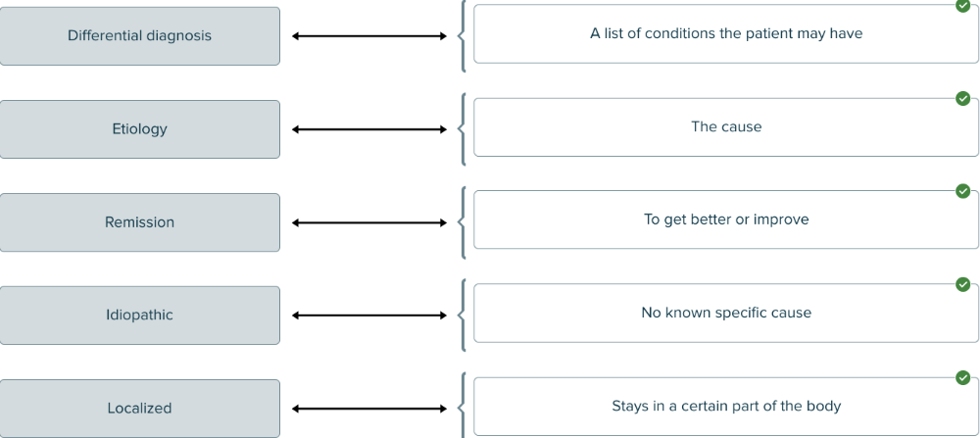Click the double arrow beside Localized
The image size is (980, 438).
[369, 409]
